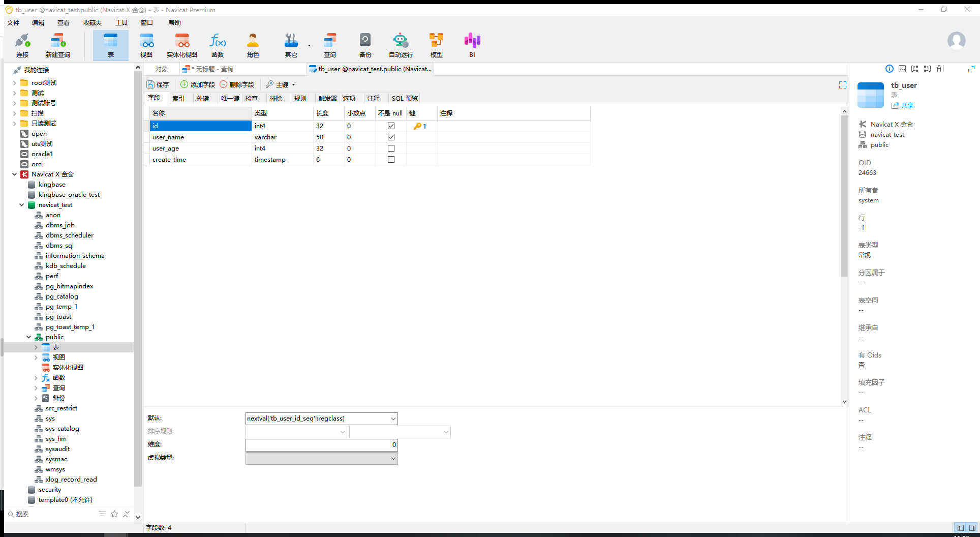This screenshot has height=537, width=980.
Task: Switch to the 触发器 tab
Action: pos(328,99)
